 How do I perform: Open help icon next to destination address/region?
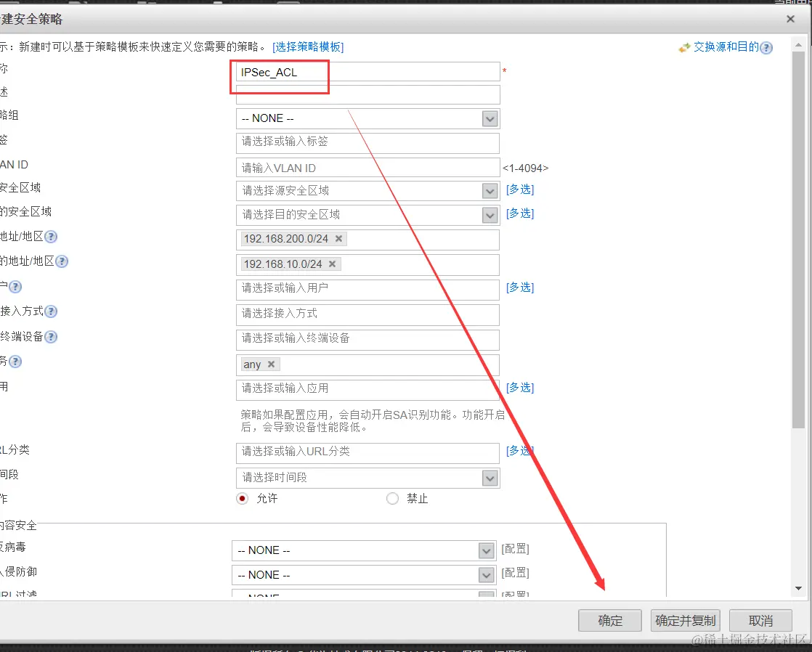click(x=62, y=261)
